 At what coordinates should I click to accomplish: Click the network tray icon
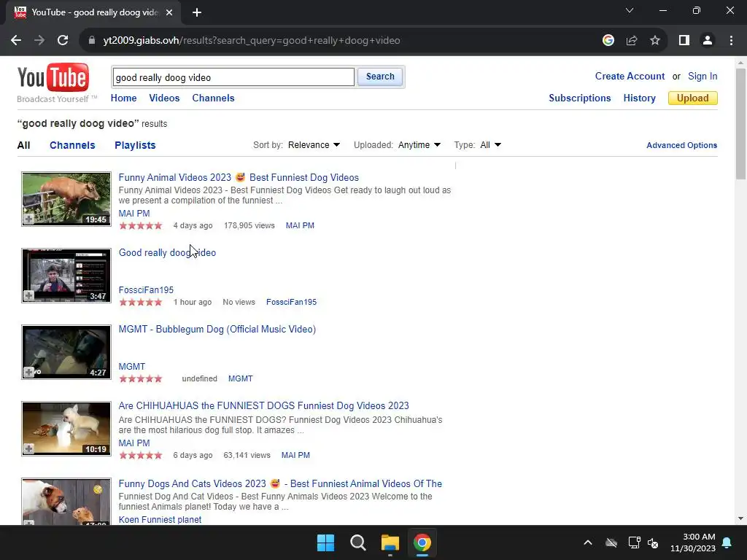(634, 542)
